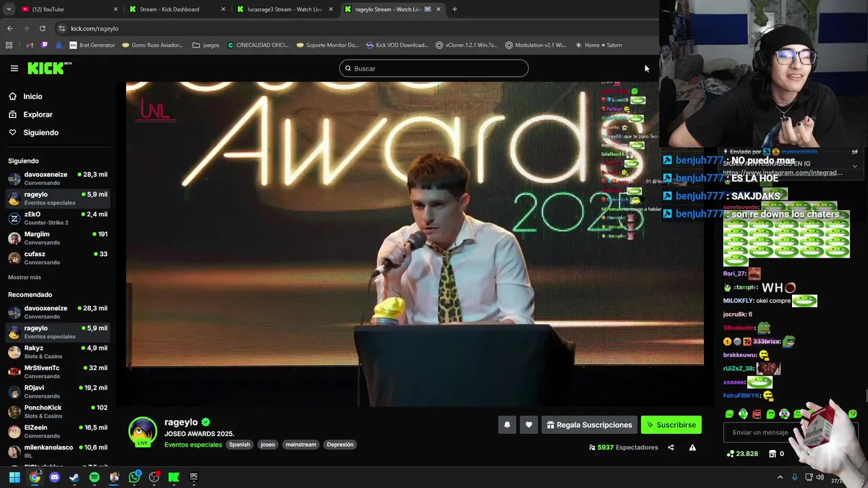Open the Chrome apps grid bookmark
868x488 pixels.
click(9, 45)
